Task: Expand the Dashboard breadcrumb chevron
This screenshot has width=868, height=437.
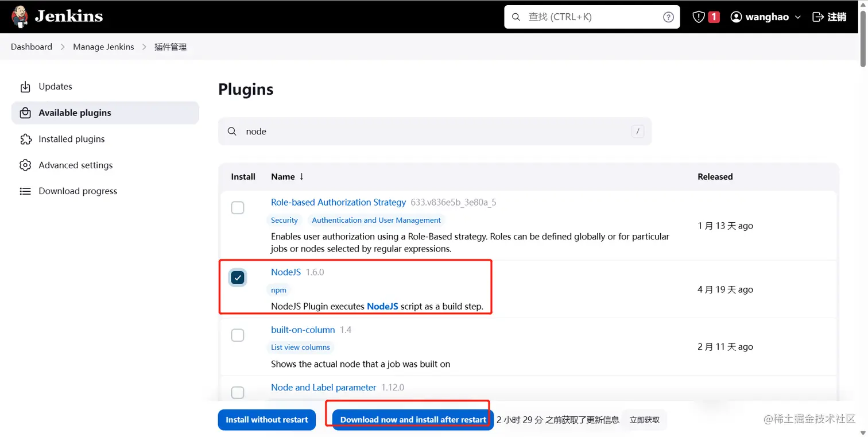Action: (63, 47)
